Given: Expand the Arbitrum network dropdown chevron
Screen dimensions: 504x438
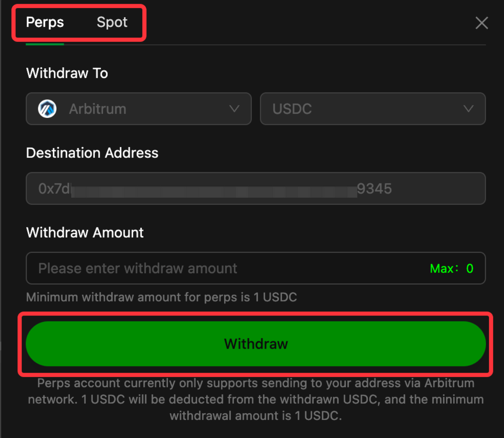Looking at the screenshot, I should pos(234,109).
